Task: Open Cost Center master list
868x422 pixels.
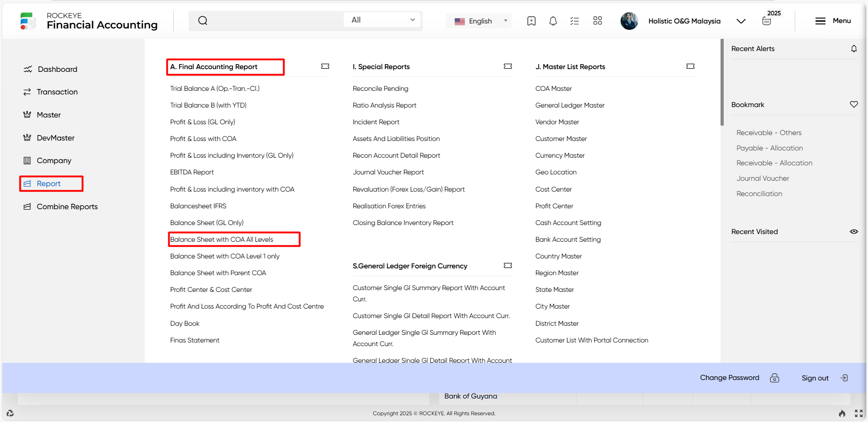Action: 554,189
